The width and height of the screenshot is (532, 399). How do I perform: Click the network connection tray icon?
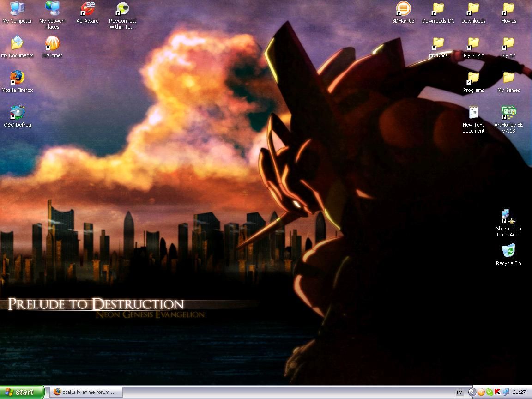tap(506, 392)
